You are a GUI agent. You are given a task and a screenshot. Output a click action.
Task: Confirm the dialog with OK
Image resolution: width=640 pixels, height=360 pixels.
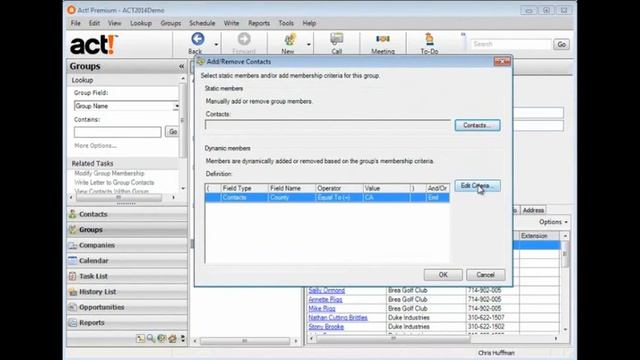coord(443,275)
